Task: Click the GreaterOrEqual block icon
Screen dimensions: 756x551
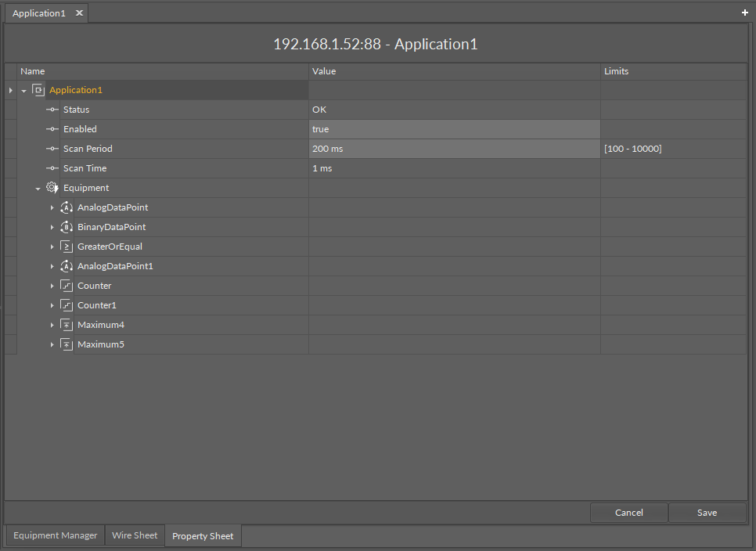Action: [x=67, y=247]
